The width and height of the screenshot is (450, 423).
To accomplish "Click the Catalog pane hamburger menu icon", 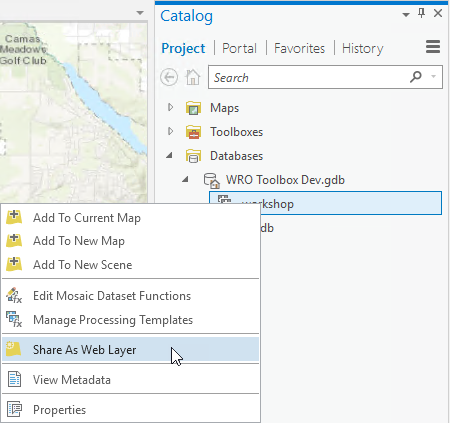I will [433, 47].
